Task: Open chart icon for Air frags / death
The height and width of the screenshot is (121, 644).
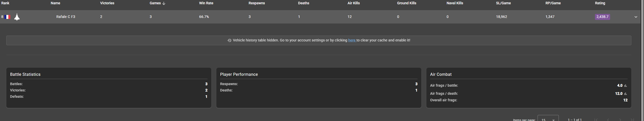Action: tap(626, 94)
